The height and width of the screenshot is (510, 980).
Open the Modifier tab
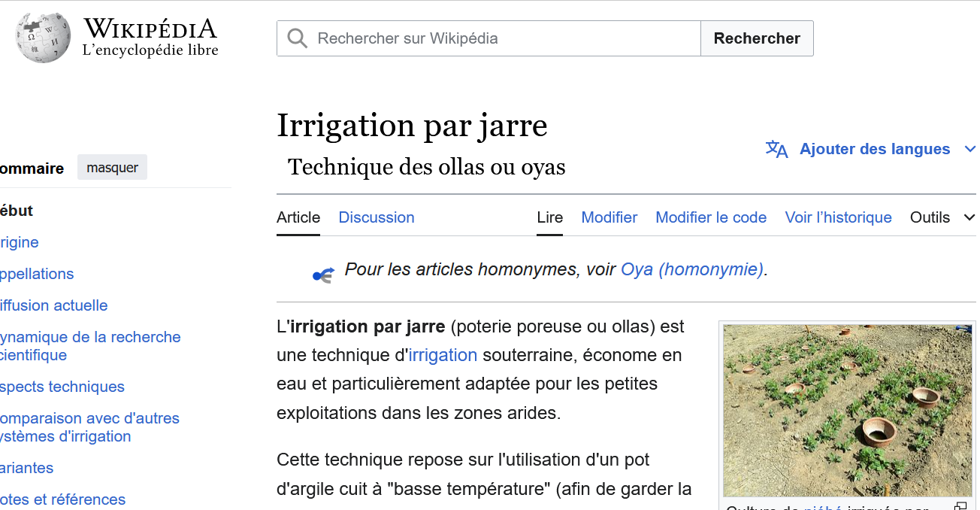(x=609, y=217)
